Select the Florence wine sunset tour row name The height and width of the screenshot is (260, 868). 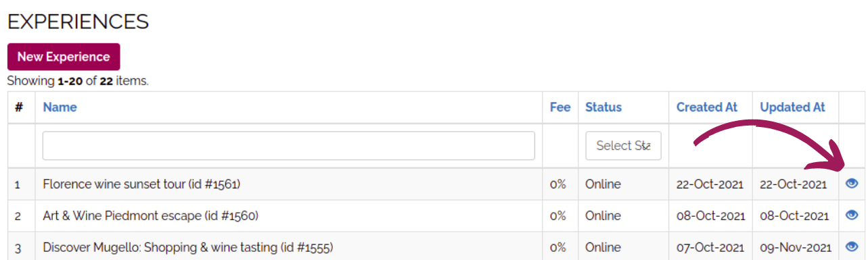pos(141,184)
